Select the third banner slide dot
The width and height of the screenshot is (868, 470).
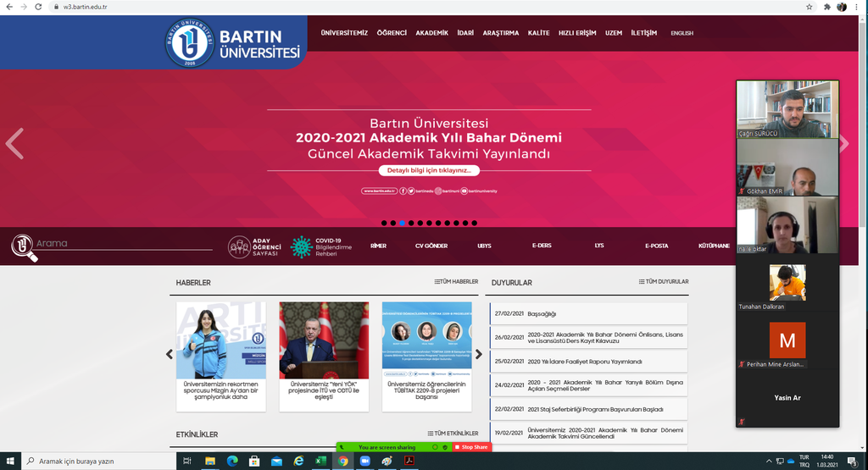[402, 223]
